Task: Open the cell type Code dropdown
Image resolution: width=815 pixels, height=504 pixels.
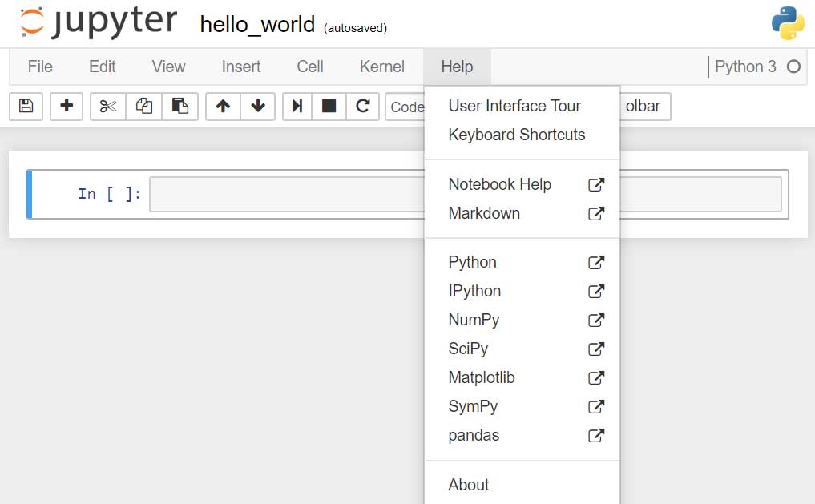Action: (x=406, y=107)
